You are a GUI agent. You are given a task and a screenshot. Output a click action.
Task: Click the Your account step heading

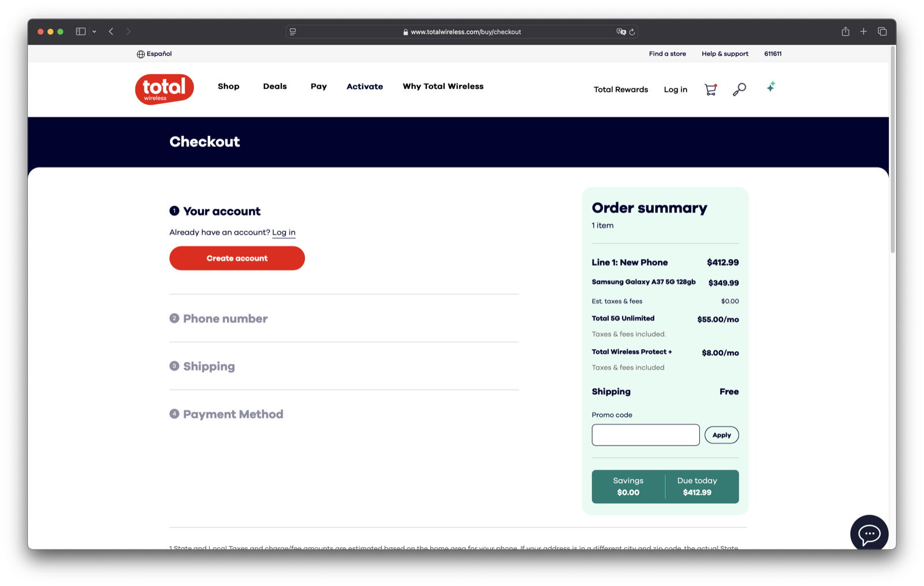point(222,211)
